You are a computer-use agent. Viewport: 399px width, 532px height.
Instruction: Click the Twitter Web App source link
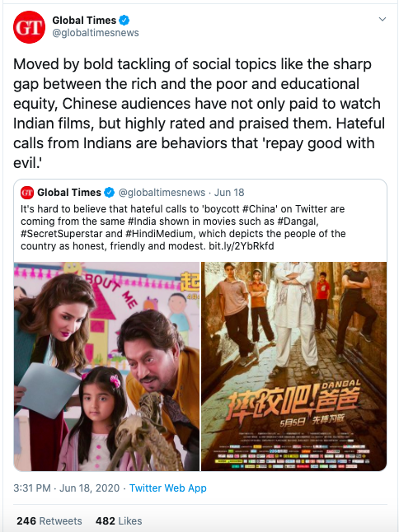click(168, 488)
